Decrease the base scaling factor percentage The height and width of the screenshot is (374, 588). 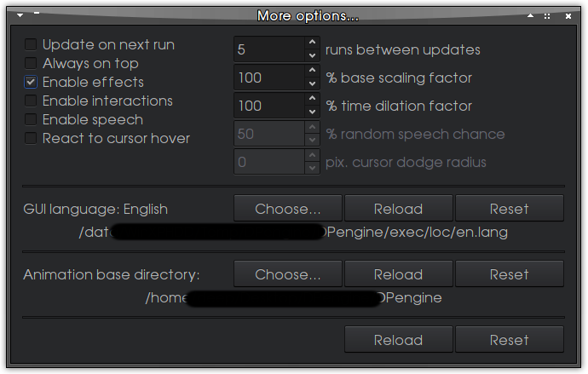[312, 85]
